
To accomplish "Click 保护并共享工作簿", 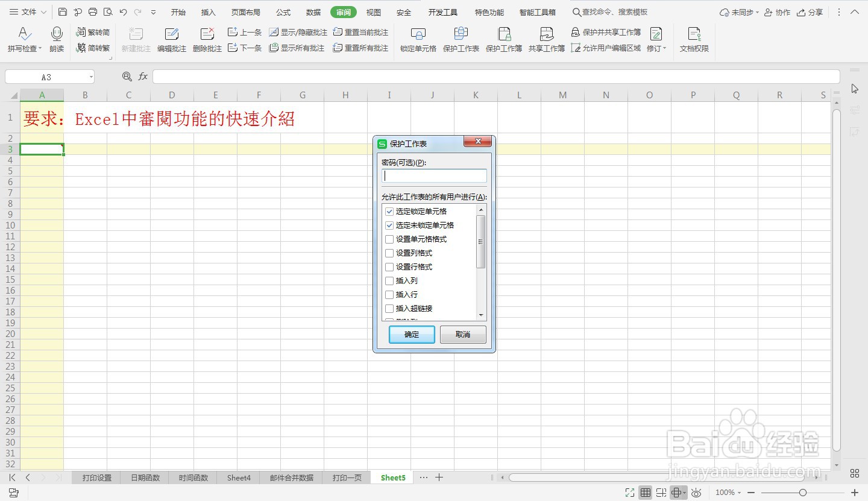I will (x=606, y=32).
